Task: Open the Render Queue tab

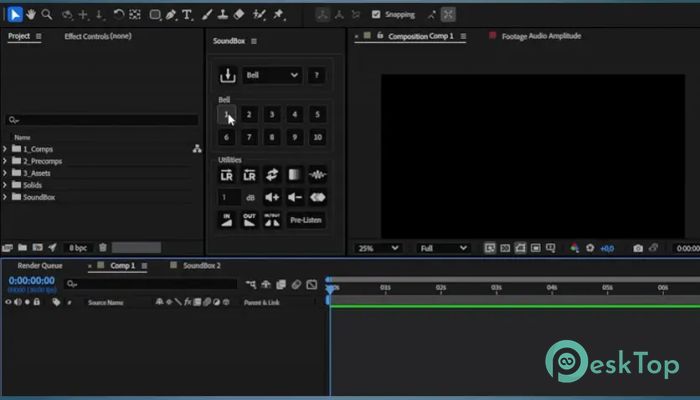Action: (40, 266)
